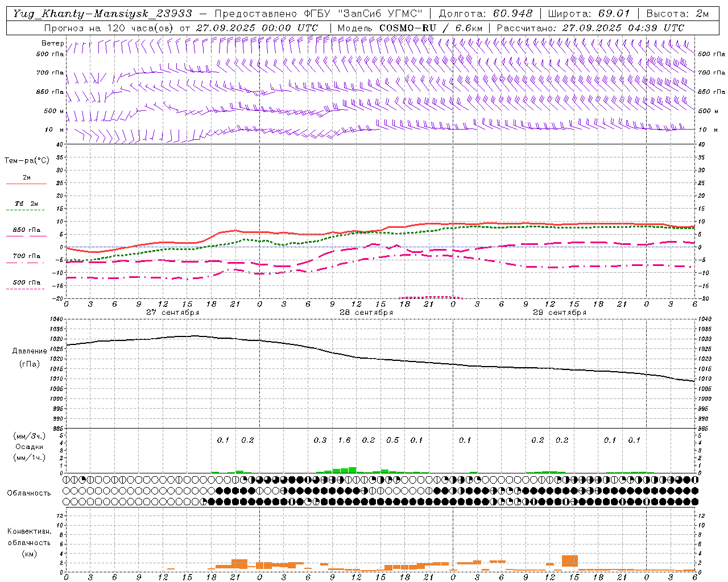The image size is (728, 582).
Task: Click the tallest orange convective cloud bar
Action: click(x=570, y=561)
